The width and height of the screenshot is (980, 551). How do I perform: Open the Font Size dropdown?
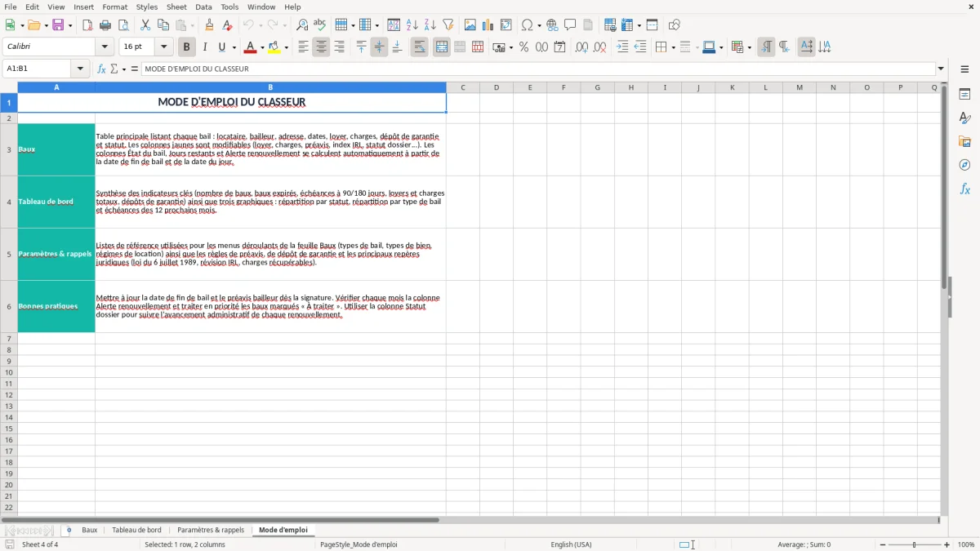click(x=163, y=47)
